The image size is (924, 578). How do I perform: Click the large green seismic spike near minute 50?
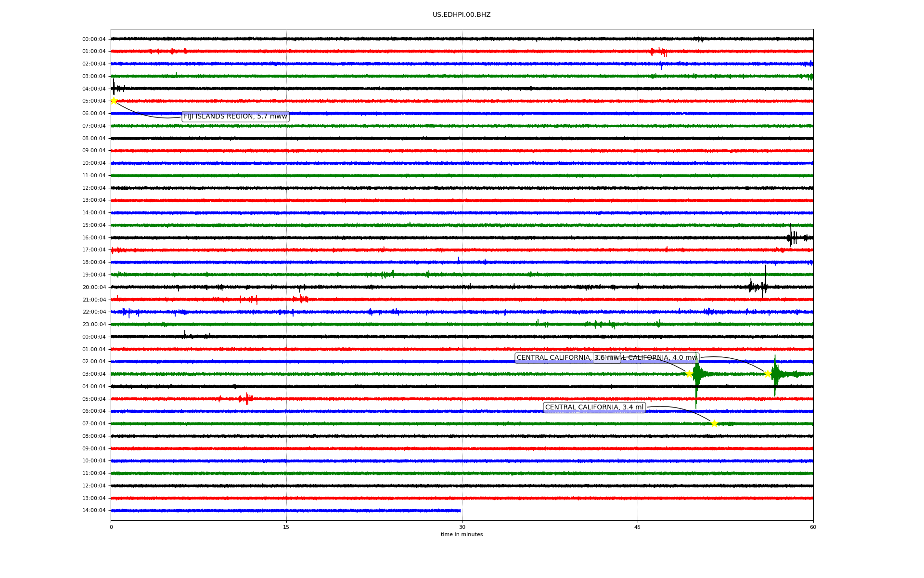pos(696,381)
